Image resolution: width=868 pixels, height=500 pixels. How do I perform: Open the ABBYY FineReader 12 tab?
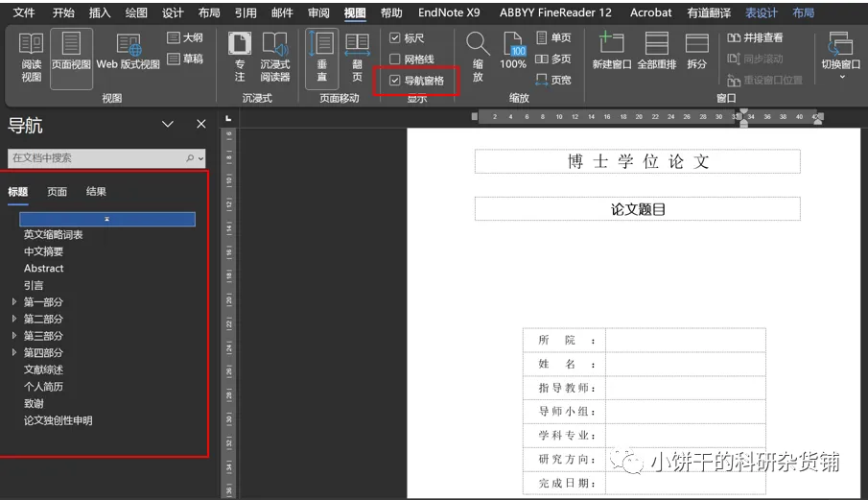tap(555, 12)
